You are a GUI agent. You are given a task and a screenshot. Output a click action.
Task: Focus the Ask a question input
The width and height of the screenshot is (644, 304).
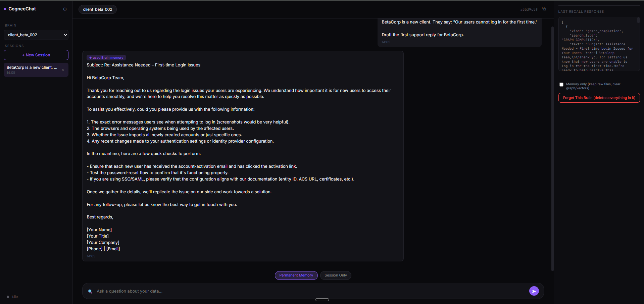pyautogui.click(x=309, y=291)
